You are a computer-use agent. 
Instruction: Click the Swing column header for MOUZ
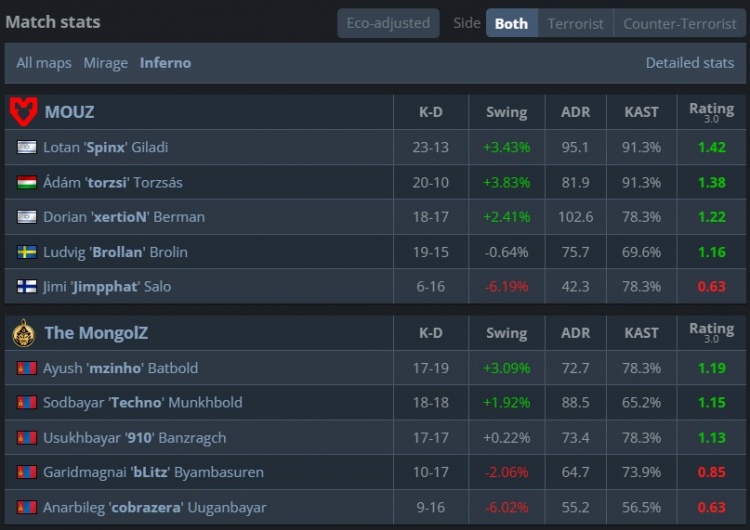pos(506,112)
